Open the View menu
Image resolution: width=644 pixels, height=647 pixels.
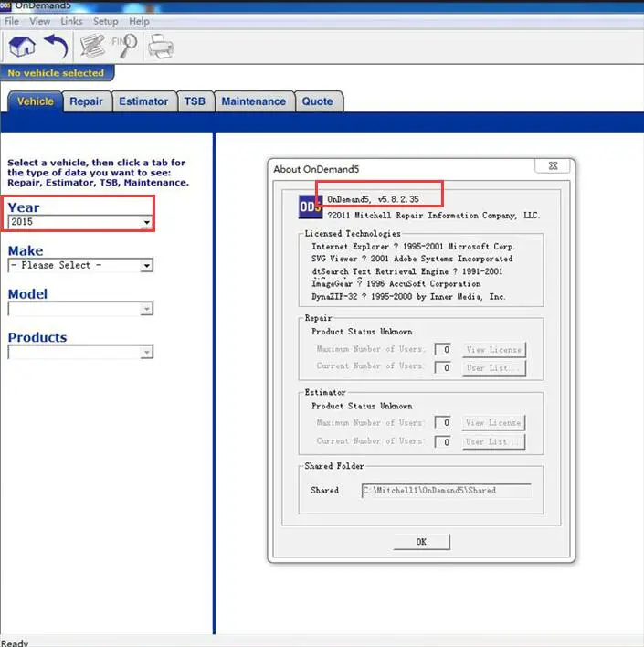click(40, 21)
